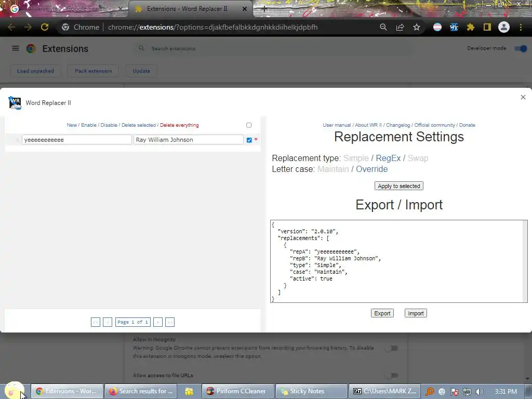This screenshot has width=532, height=399.
Task: Reload the page with the refresh icon
Action: tap(45, 27)
